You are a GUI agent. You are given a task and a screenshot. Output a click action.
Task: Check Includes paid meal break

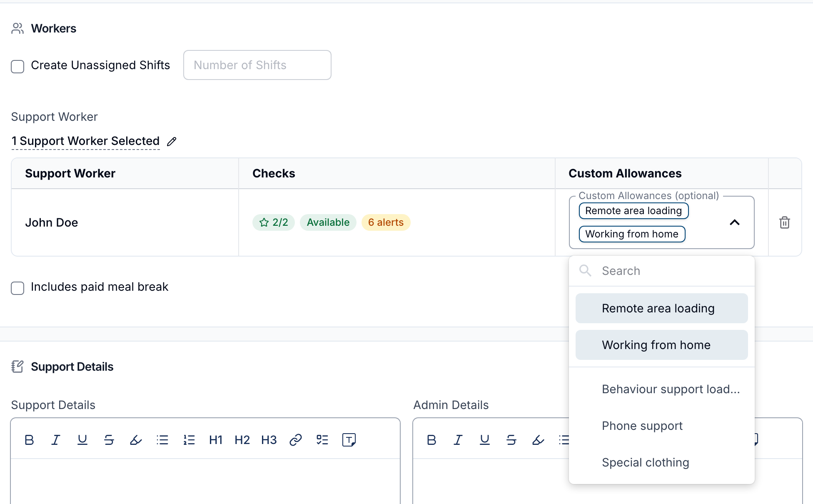point(17,288)
